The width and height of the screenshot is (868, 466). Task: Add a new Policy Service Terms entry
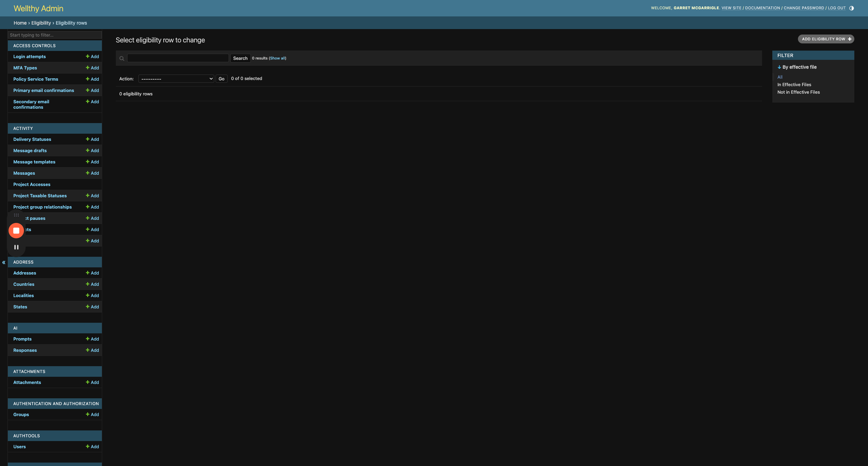[92, 79]
